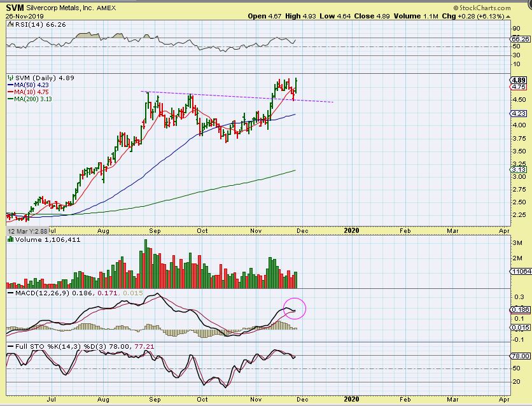Click the MA(10) 4.75 legend entry
The width and height of the screenshot is (532, 406).
[31, 92]
